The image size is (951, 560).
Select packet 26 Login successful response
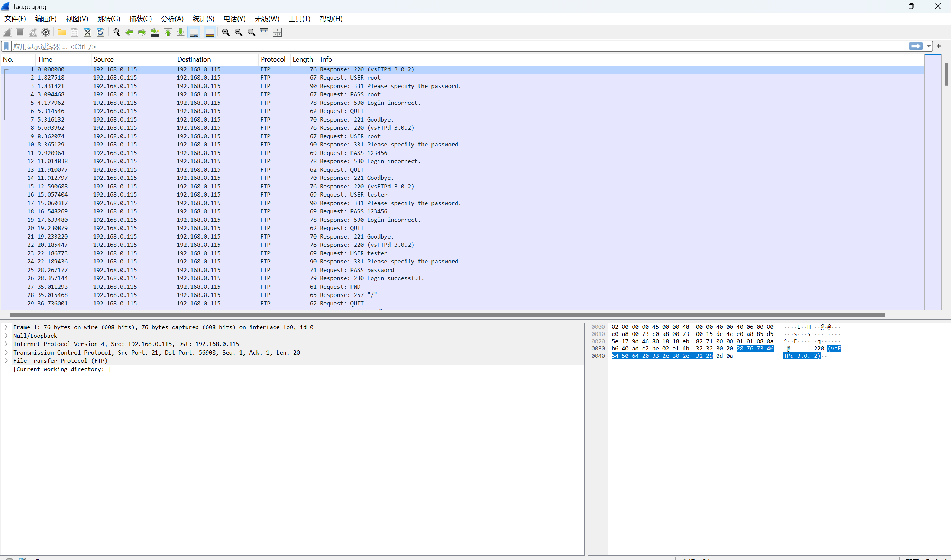point(462,278)
